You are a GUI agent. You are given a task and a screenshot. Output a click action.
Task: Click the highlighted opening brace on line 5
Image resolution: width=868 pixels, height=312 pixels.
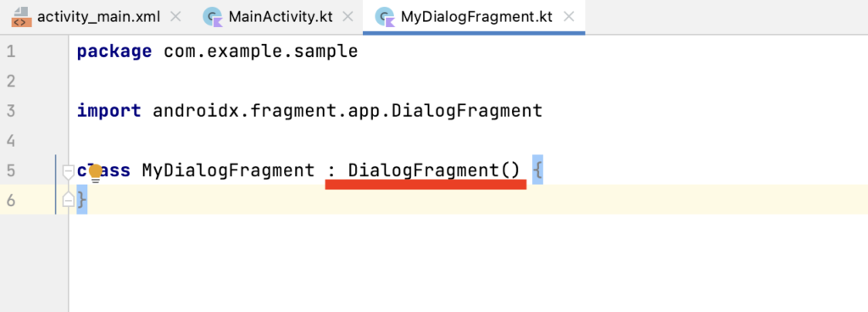click(x=537, y=170)
